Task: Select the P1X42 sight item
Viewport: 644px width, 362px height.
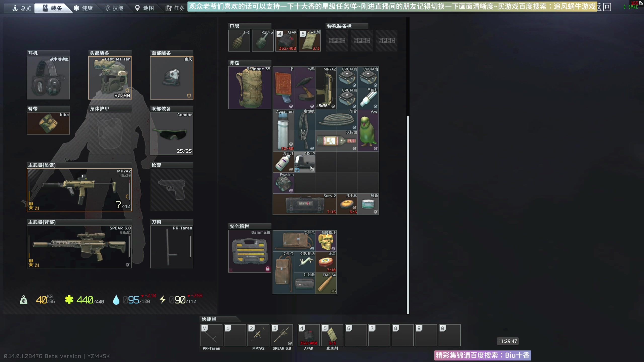Action: click(305, 162)
